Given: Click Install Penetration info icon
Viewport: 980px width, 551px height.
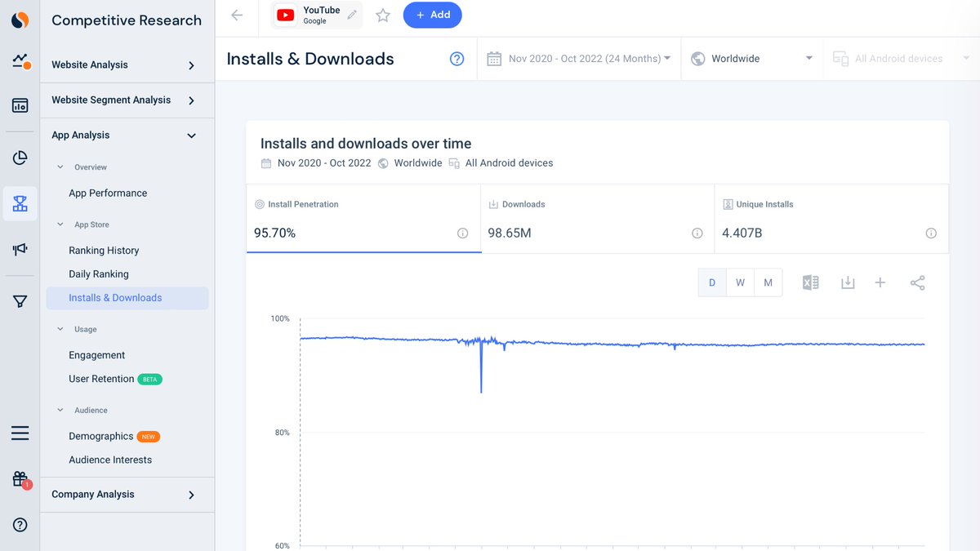Looking at the screenshot, I should [463, 233].
